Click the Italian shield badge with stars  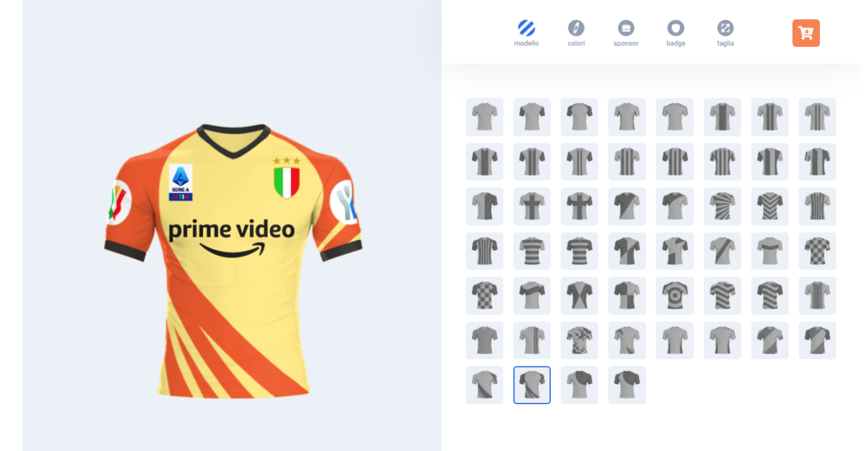[x=287, y=178]
